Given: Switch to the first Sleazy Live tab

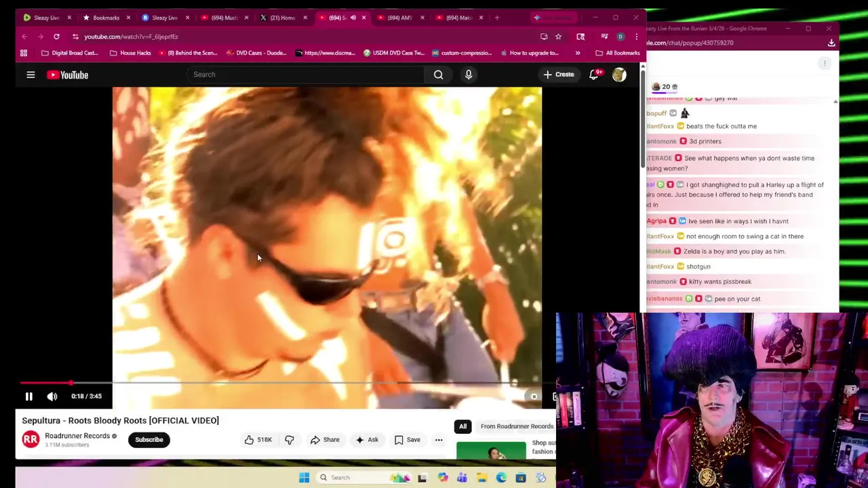Looking at the screenshot, I should tap(46, 18).
